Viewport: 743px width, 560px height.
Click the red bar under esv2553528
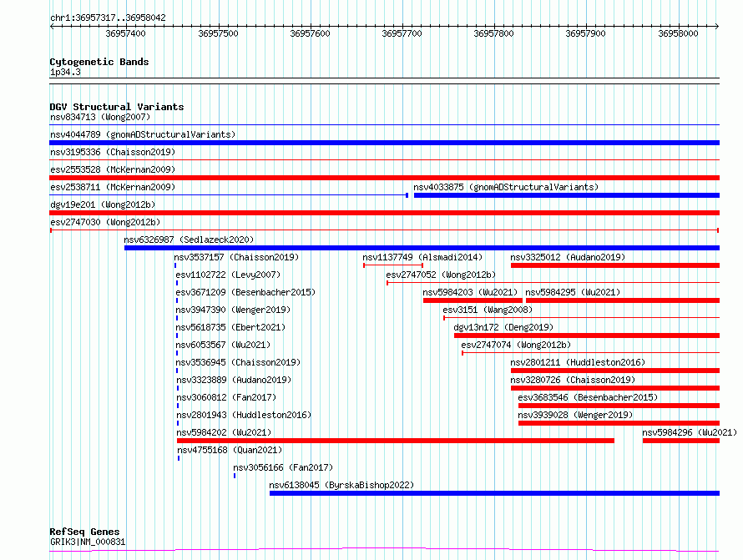tap(384, 178)
